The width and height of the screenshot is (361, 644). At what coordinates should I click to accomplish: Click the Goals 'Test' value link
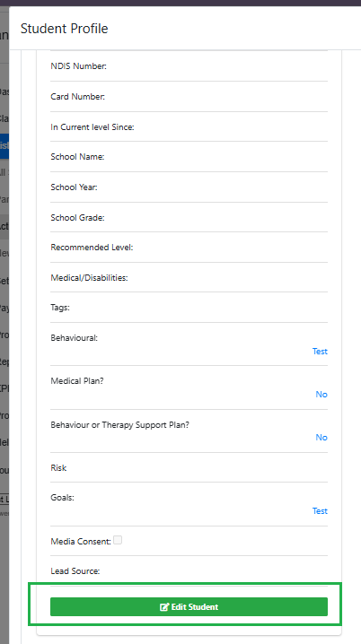[320, 511]
